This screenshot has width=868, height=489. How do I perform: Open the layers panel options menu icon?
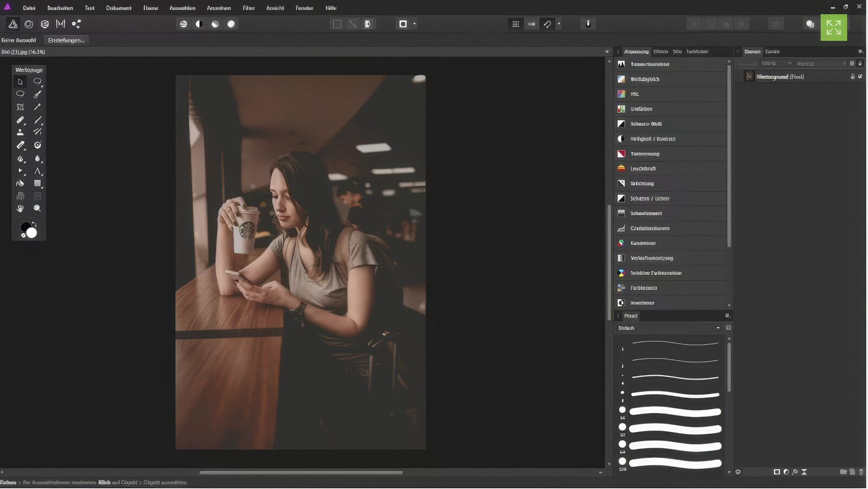860,52
